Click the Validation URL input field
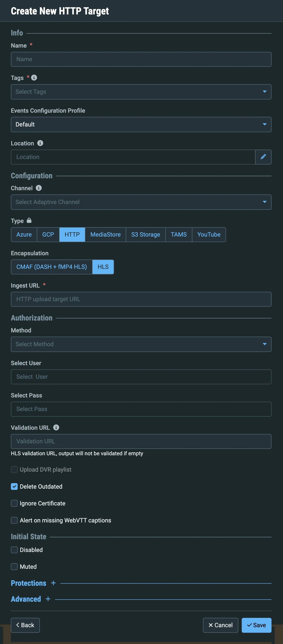 point(141,441)
